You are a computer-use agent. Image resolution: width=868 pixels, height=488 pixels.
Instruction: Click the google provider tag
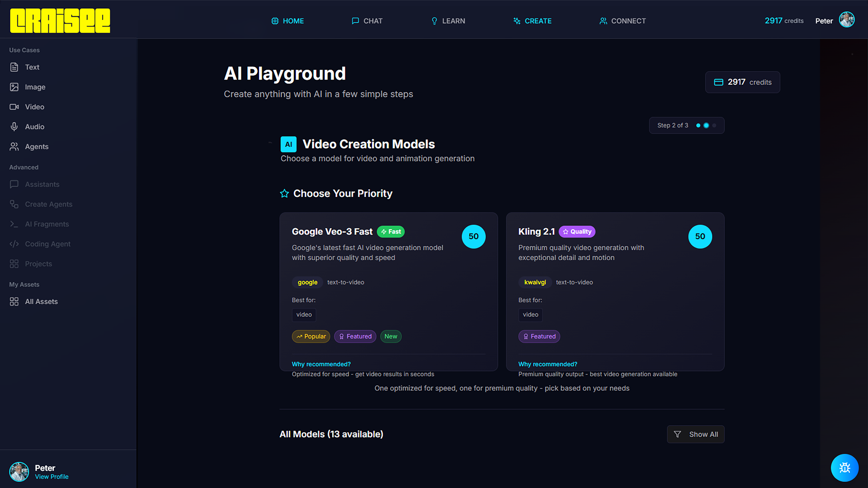point(307,282)
